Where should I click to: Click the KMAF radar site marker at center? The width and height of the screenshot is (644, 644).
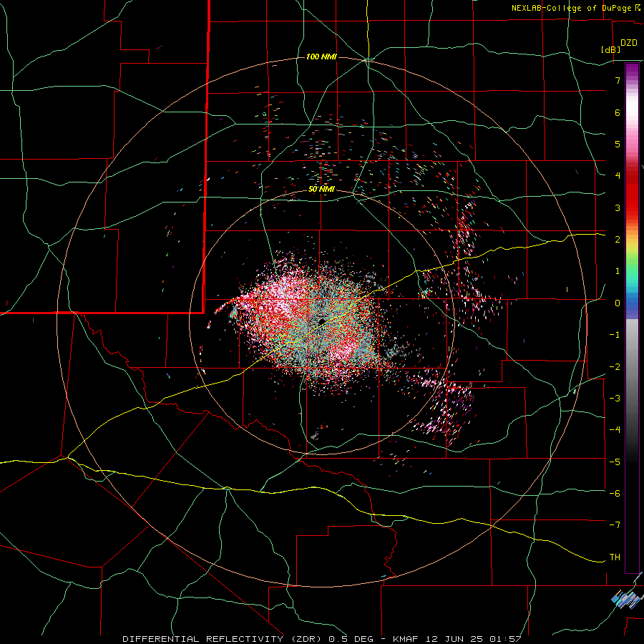tap(323, 321)
